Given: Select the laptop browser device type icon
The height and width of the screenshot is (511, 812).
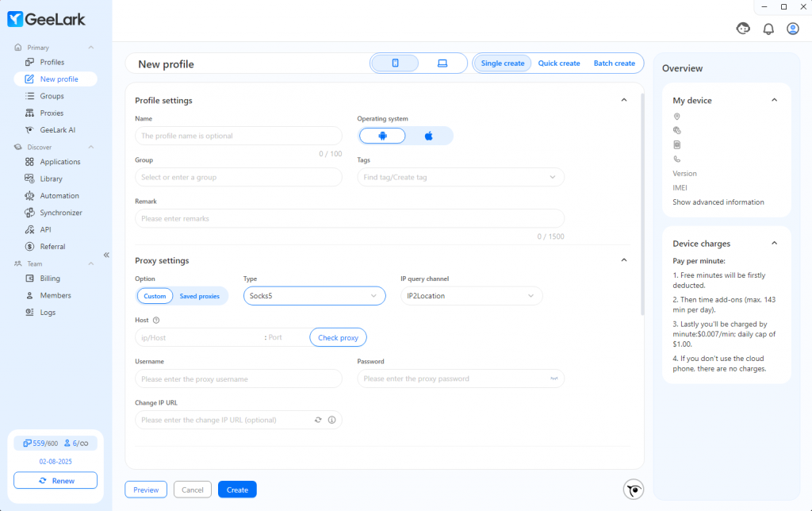Looking at the screenshot, I should coord(442,63).
